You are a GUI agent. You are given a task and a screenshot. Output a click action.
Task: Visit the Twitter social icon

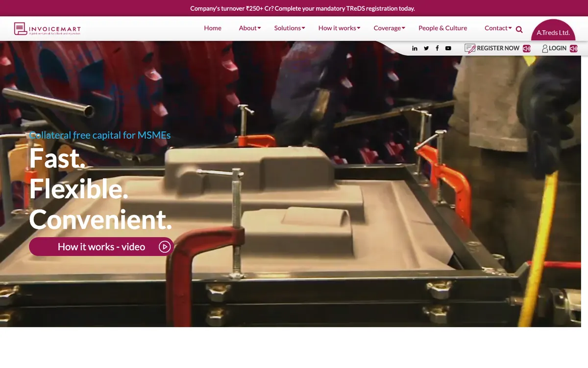[426, 48]
